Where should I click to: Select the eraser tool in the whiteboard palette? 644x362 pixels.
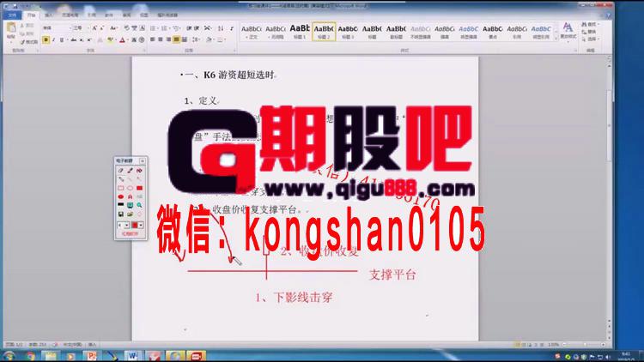(x=121, y=171)
